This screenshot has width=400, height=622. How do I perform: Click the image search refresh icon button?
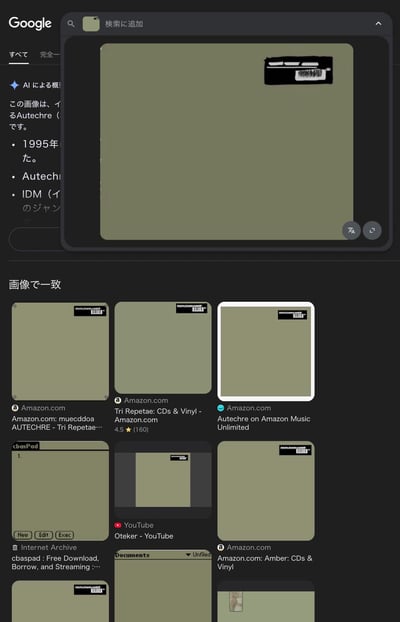(372, 230)
